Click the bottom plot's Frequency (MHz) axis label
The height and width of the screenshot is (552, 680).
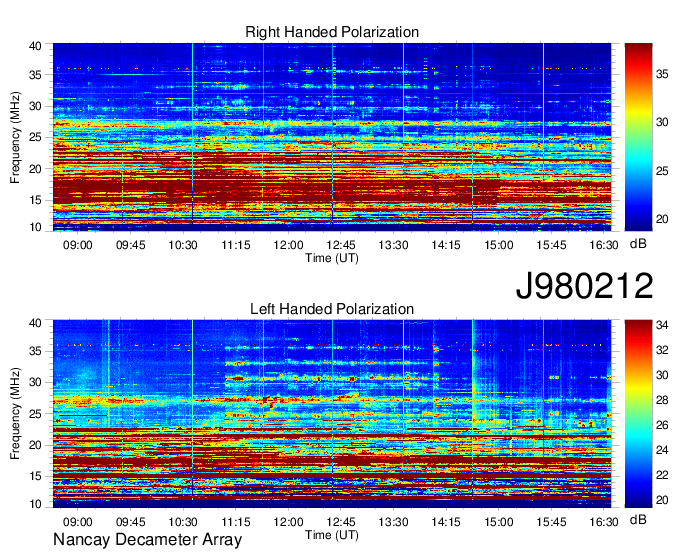pos(15,414)
